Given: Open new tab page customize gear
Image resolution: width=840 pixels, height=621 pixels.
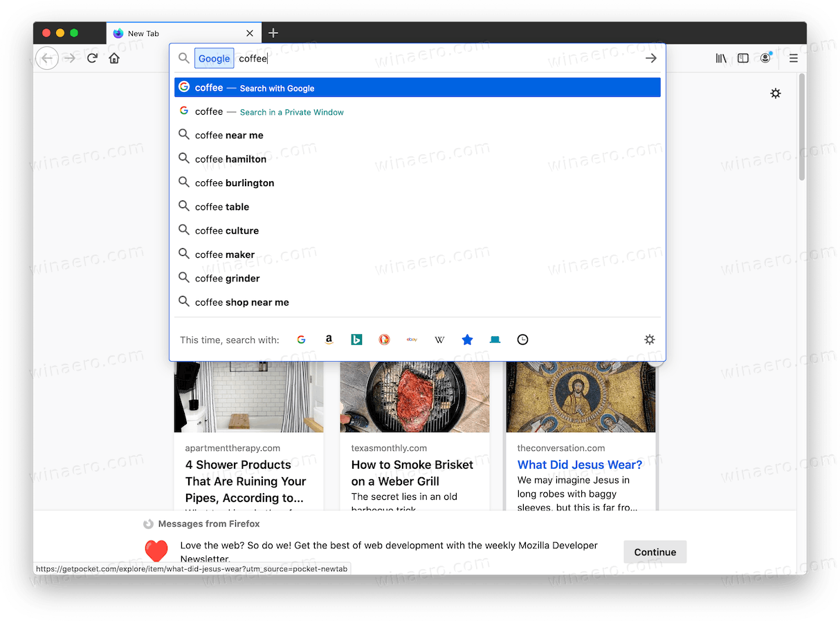Looking at the screenshot, I should click(x=775, y=93).
